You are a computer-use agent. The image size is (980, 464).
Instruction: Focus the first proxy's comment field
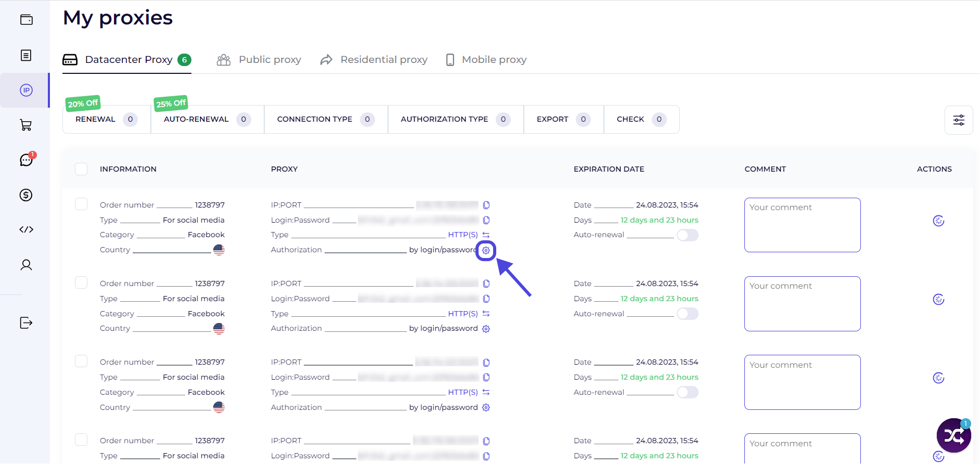[803, 225]
